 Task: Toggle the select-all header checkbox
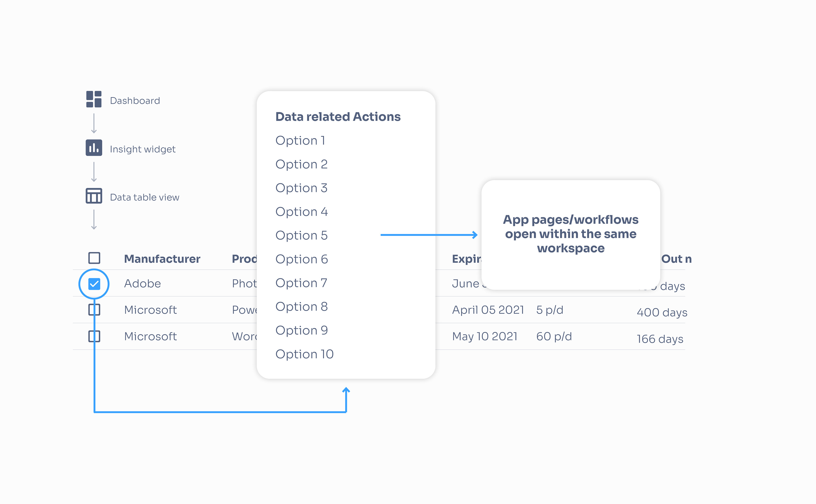tap(94, 258)
